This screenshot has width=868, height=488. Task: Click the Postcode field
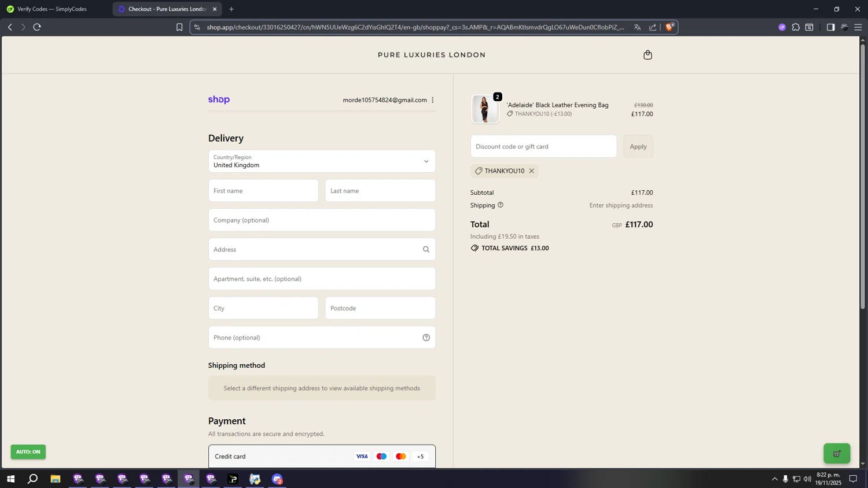click(x=380, y=308)
